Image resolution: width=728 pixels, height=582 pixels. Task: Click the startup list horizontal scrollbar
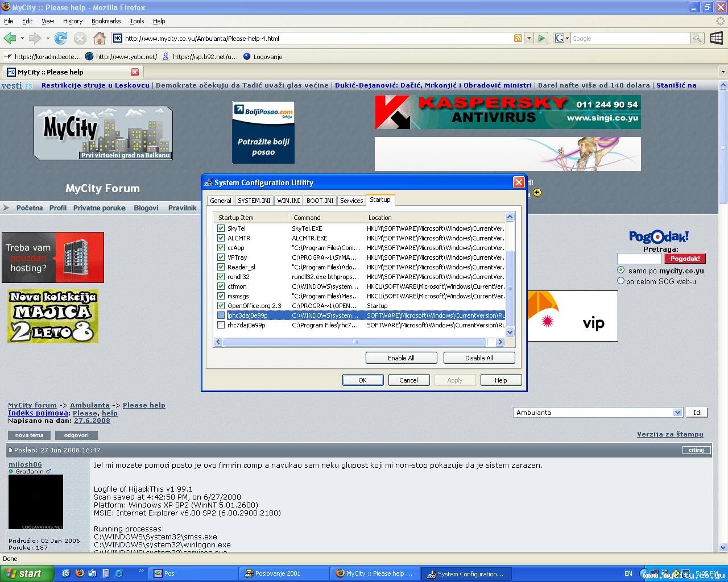click(355, 342)
